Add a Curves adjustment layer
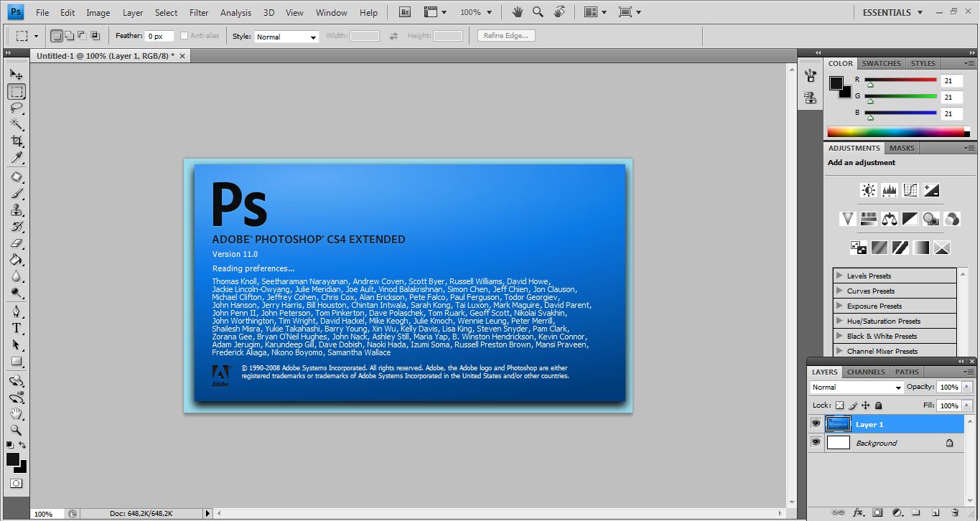 (x=910, y=190)
